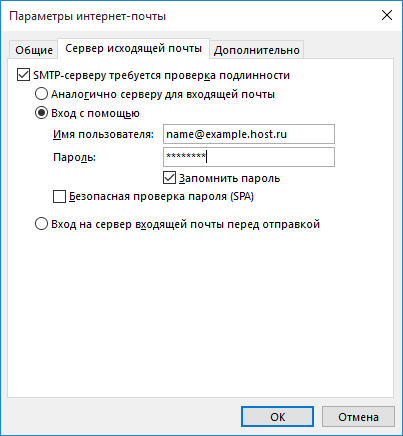403x436 pixels.
Task: Click the Параметры интернет-почты title bar text
Action: tap(88, 16)
